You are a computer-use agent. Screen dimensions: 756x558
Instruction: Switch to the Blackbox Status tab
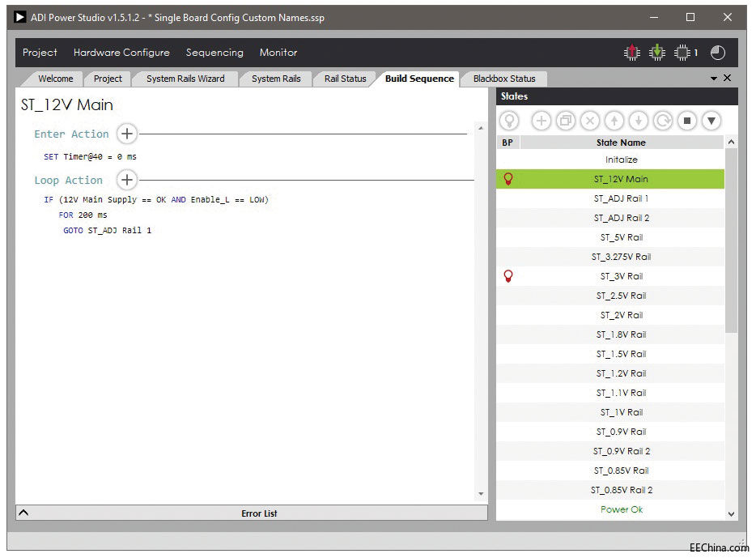coord(504,79)
